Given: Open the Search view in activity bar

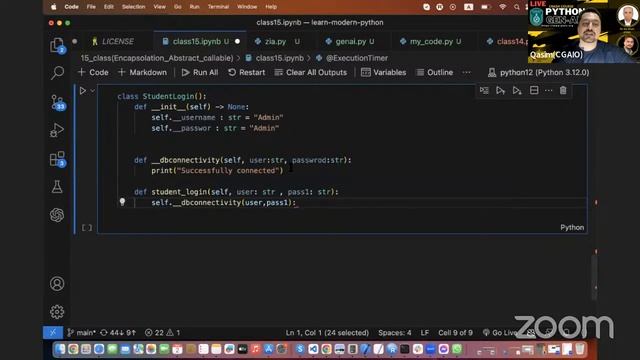Looking at the screenshot, I should point(57,73).
